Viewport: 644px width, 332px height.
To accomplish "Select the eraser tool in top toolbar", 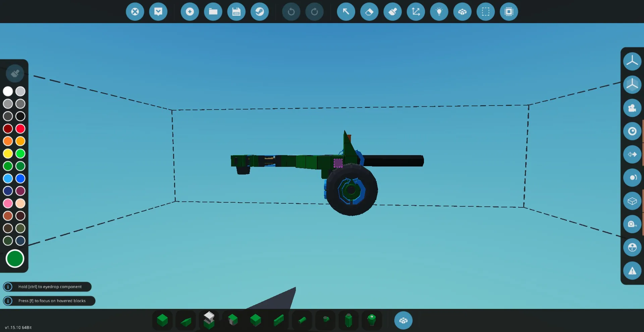I will coord(369,12).
